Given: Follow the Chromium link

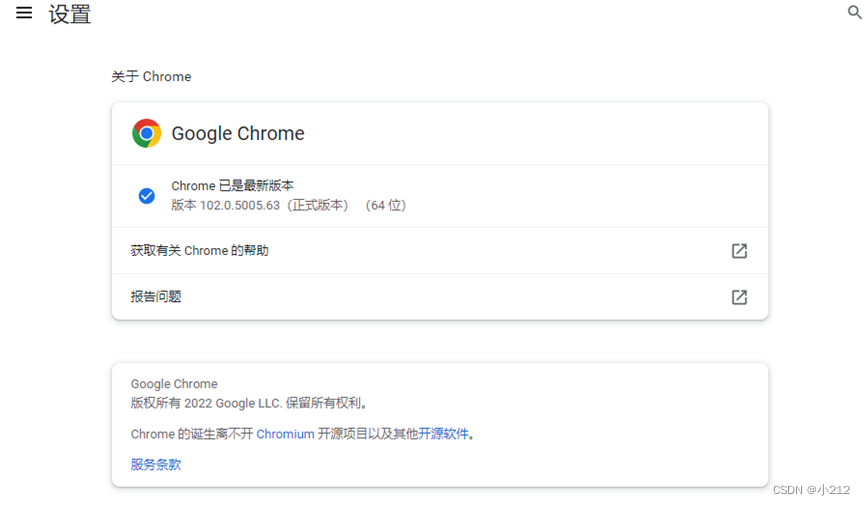Looking at the screenshot, I should (x=285, y=434).
